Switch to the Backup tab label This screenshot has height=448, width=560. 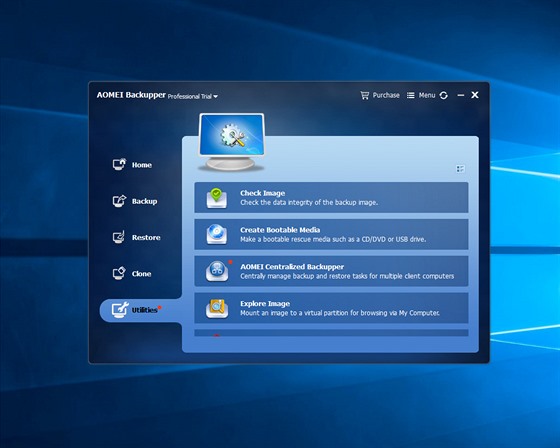(x=144, y=201)
